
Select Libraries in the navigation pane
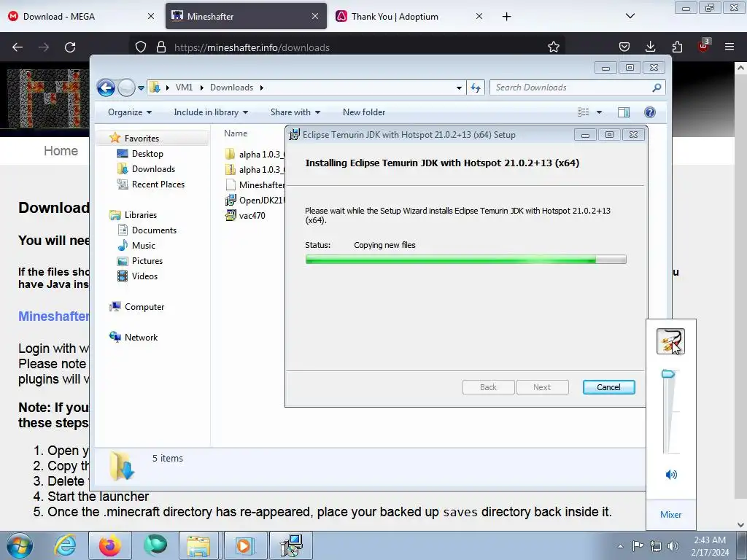coord(141,215)
